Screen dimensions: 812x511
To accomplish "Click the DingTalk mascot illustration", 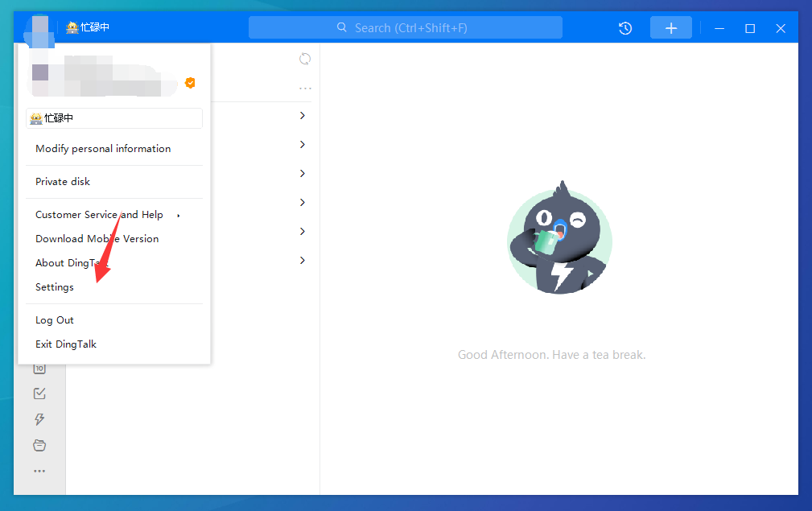I will tap(559, 237).
